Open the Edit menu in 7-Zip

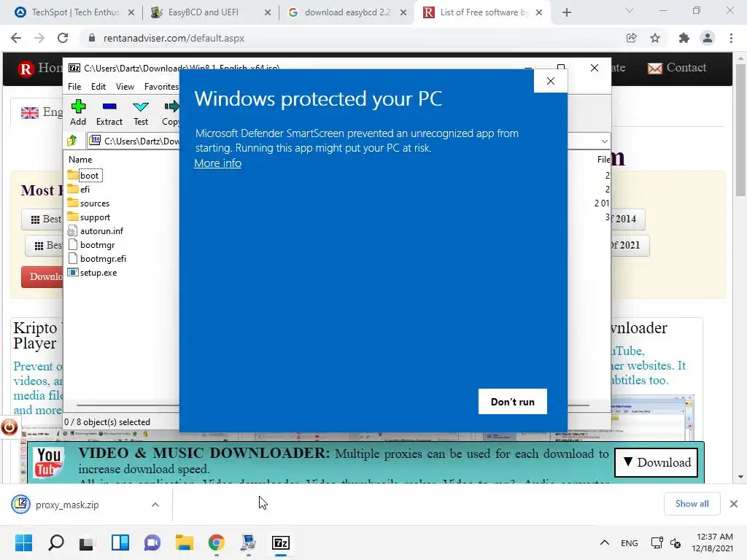tap(98, 87)
